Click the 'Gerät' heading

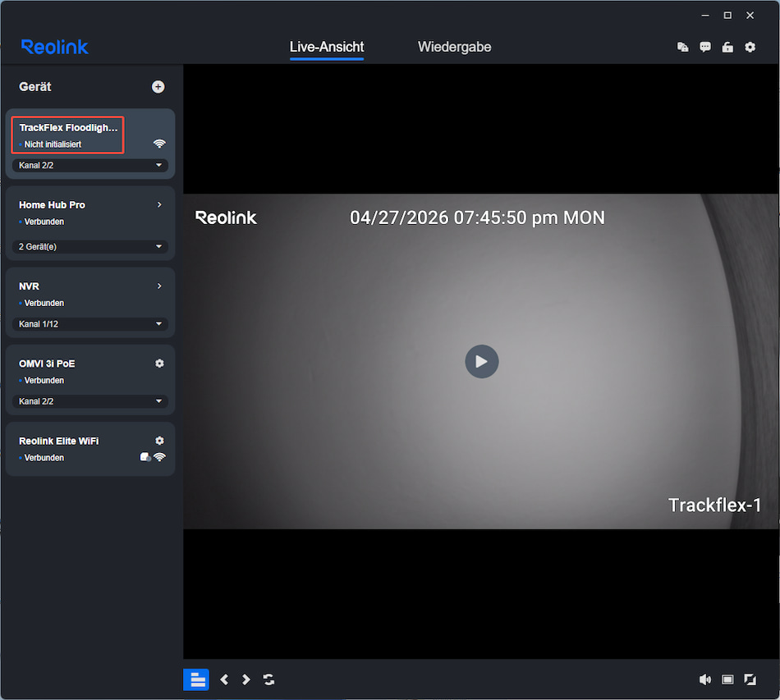coord(34,87)
